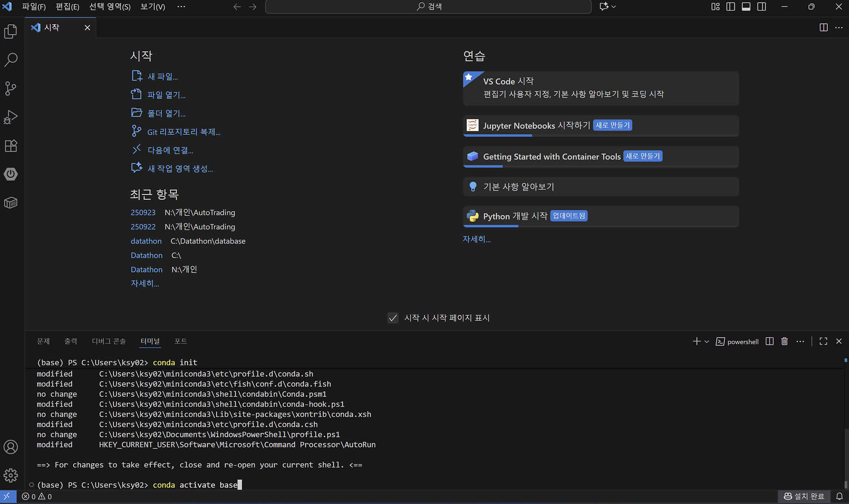Open the Manage gear icon
The height and width of the screenshot is (504, 849).
tap(11, 476)
